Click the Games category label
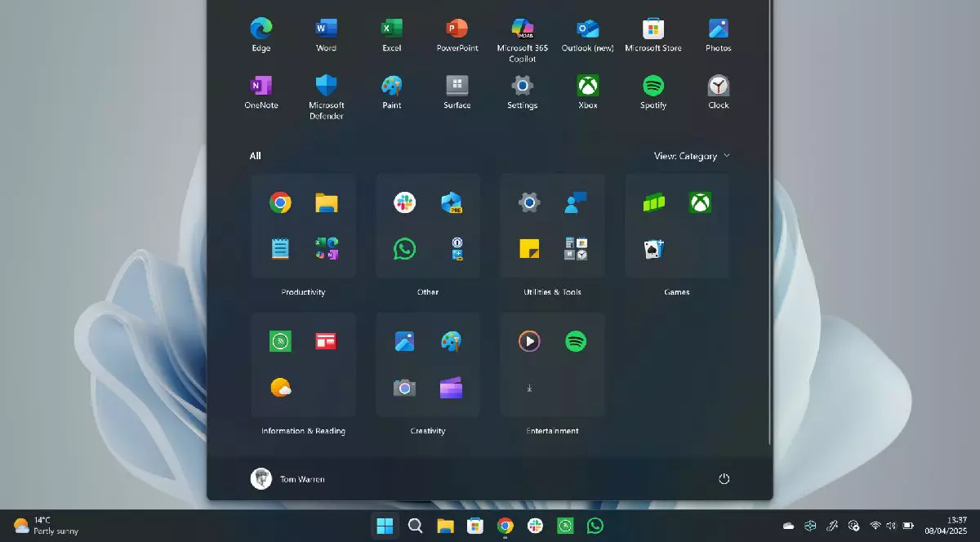The height and width of the screenshot is (542, 980). (677, 292)
